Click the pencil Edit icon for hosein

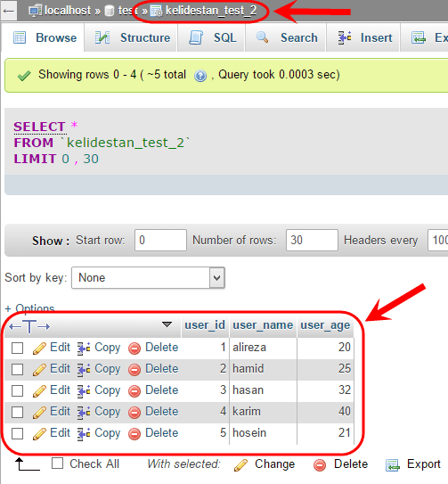click(39, 434)
